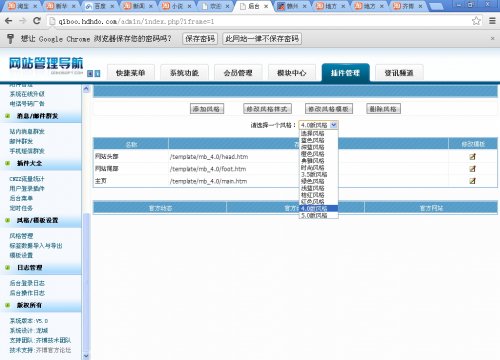Choose 选择风格 in the dropdown list
Viewport: 500px width, 360px height.
(319, 133)
